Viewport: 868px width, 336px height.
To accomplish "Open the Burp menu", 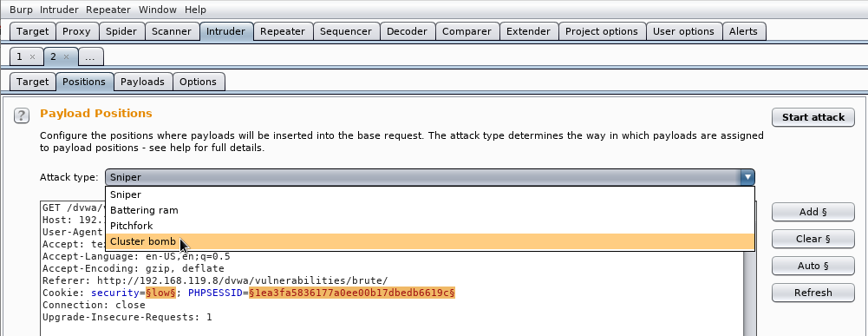I will click(x=21, y=10).
